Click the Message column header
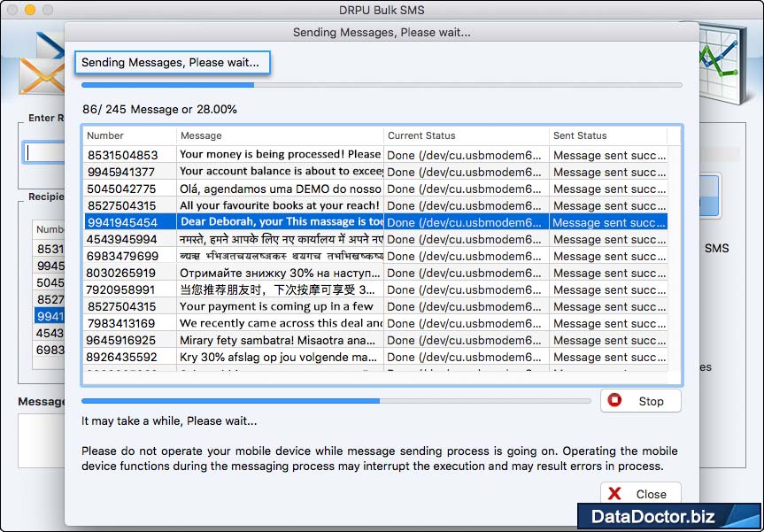The height and width of the screenshot is (532, 764). click(280, 135)
